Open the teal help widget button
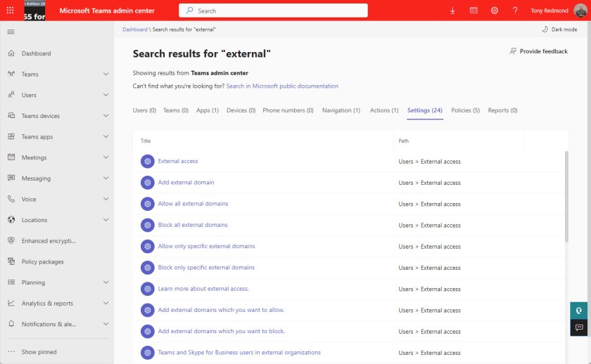 click(x=578, y=311)
